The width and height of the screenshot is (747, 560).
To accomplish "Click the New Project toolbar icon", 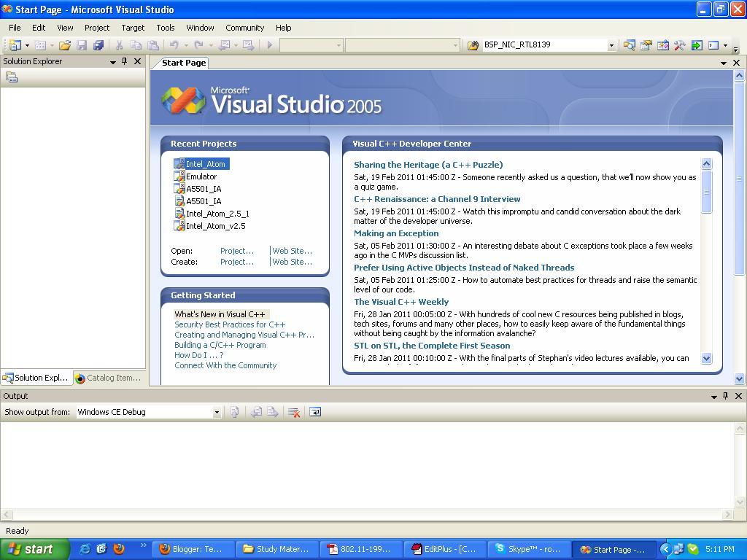I will pyautogui.click(x=15, y=45).
